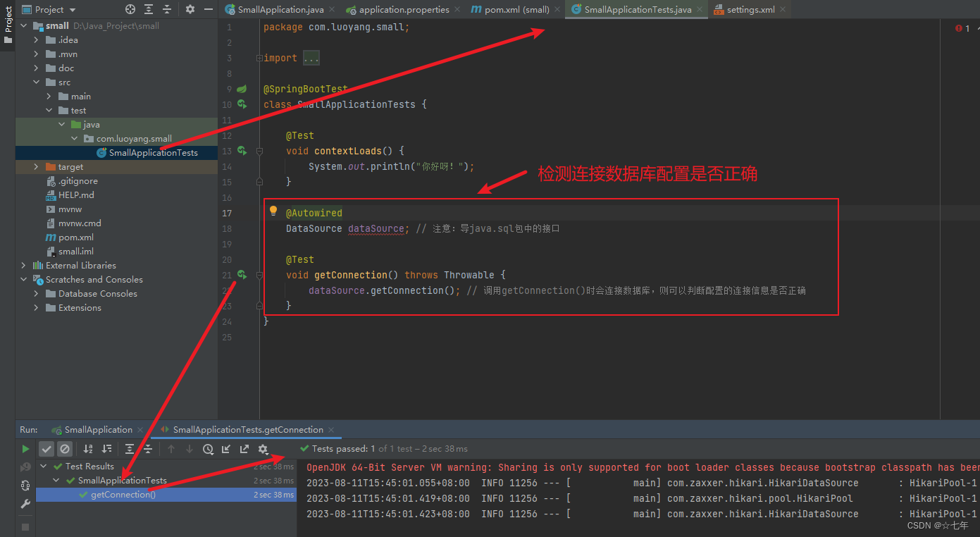Viewport: 980px width, 537px height.
Task: Close the SmallApplicationTests.java tab
Action: (x=700, y=10)
